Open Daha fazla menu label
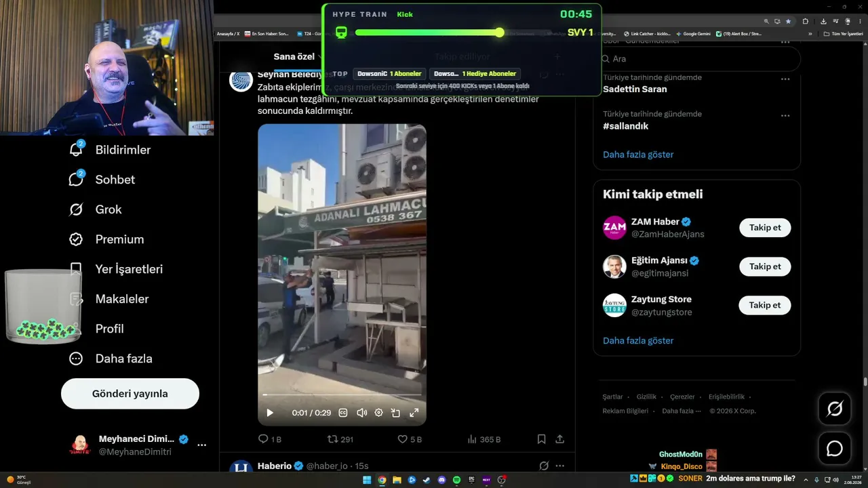 coord(123,359)
